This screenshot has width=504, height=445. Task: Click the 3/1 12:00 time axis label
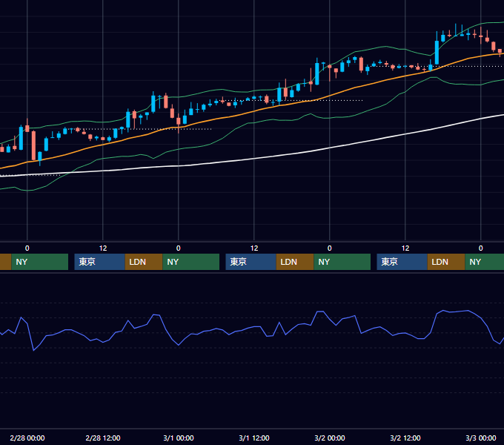pos(254,438)
